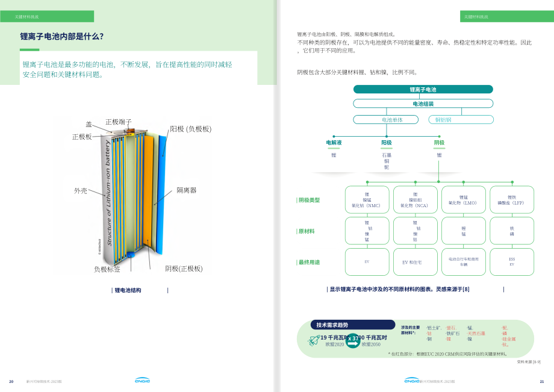Click the red 天然石墨 material entry
The width and height of the screenshot is (554, 392).
coord(476,334)
